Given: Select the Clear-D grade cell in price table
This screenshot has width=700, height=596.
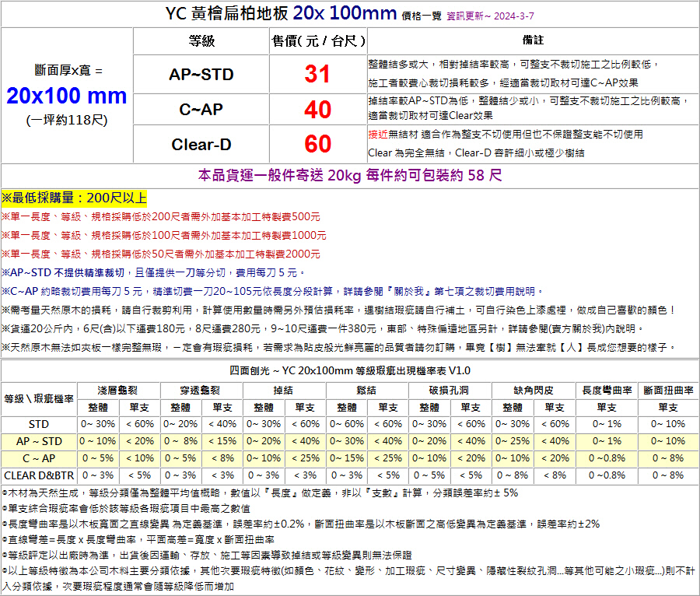Looking at the screenshot, I should tap(201, 145).
